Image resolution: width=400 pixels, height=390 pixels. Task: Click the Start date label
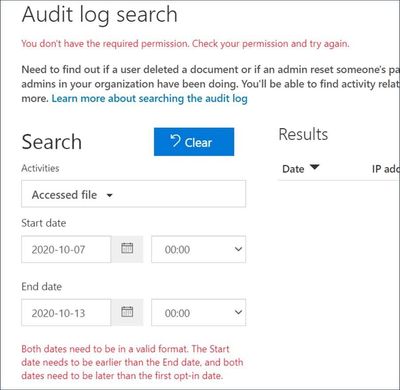(44, 223)
